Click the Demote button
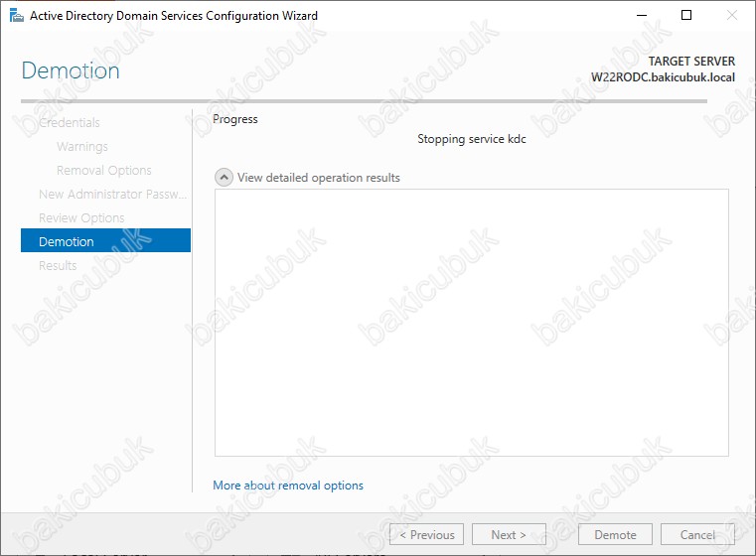The image size is (756, 556). [x=615, y=534]
